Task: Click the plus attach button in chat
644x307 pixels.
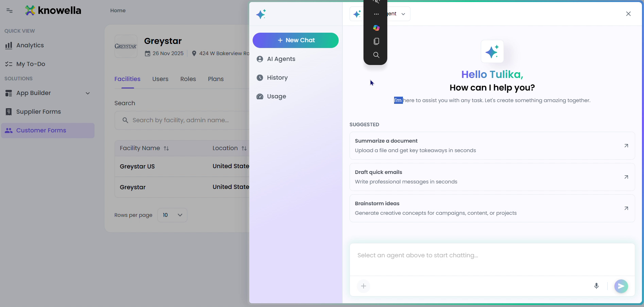Action: pyautogui.click(x=363, y=286)
